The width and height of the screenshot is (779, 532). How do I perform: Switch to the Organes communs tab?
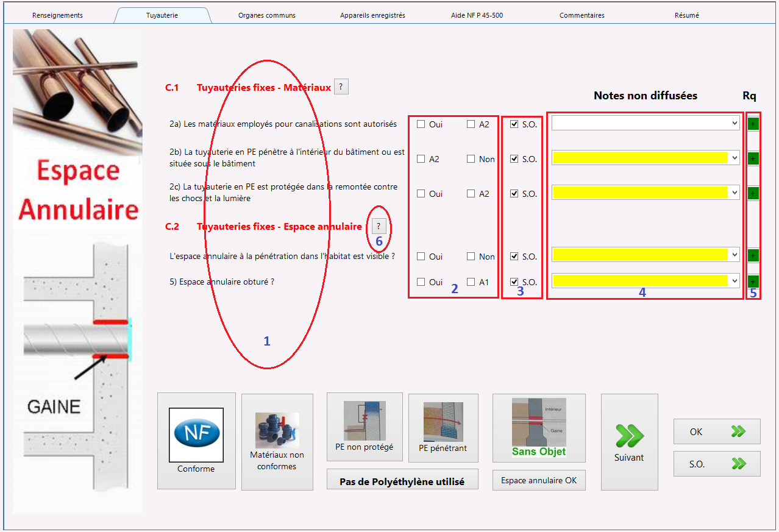point(267,15)
